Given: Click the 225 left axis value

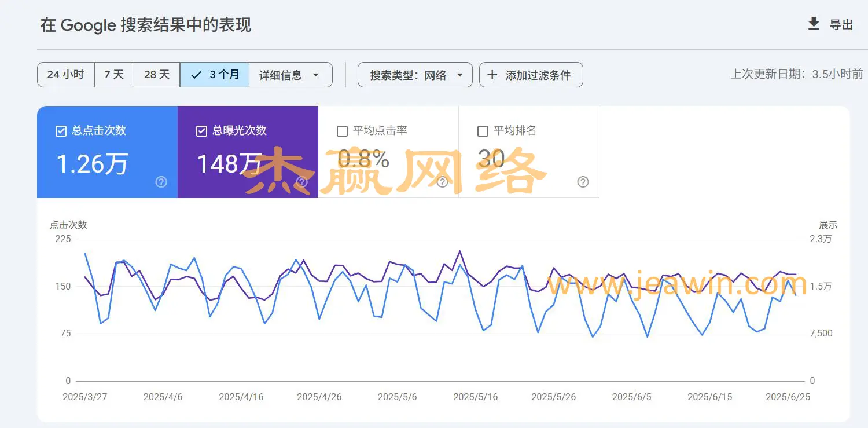Looking at the screenshot, I should (64, 239).
